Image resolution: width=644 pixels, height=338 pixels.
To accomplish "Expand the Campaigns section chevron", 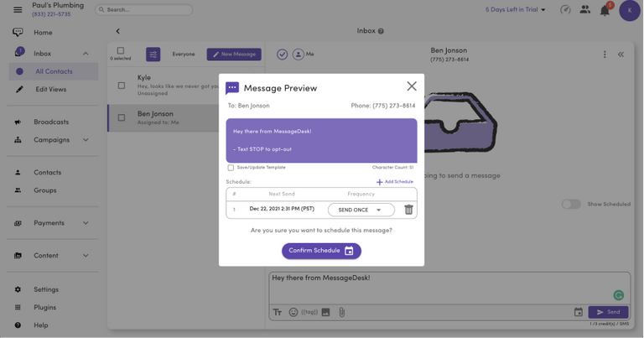I will (86, 140).
